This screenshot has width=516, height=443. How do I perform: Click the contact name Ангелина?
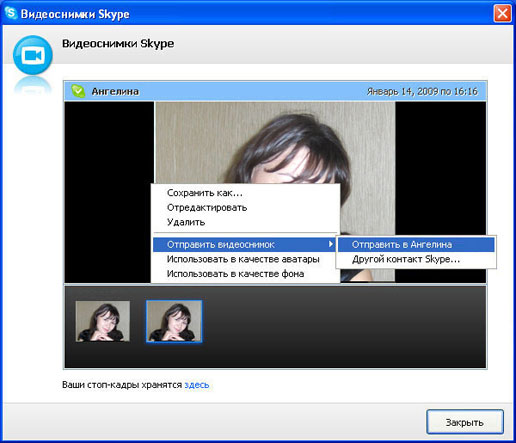coord(115,91)
